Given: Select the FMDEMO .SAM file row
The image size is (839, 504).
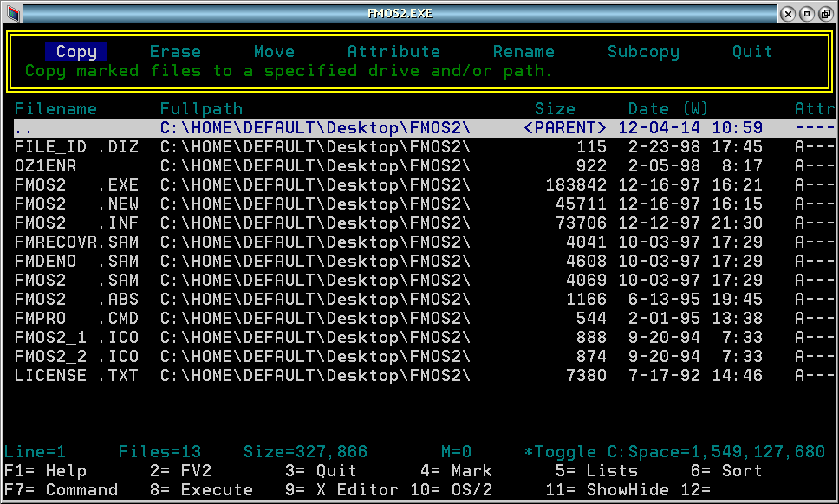Looking at the screenshot, I should coord(424,262).
